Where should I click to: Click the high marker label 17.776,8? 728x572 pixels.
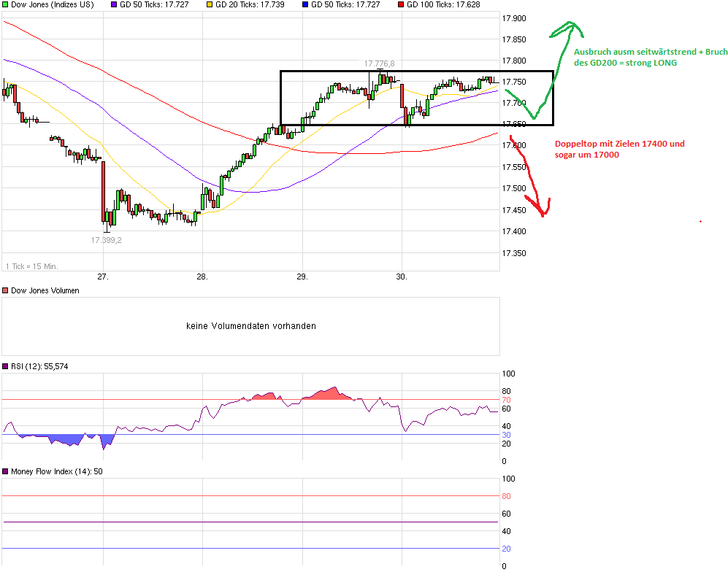click(x=379, y=63)
